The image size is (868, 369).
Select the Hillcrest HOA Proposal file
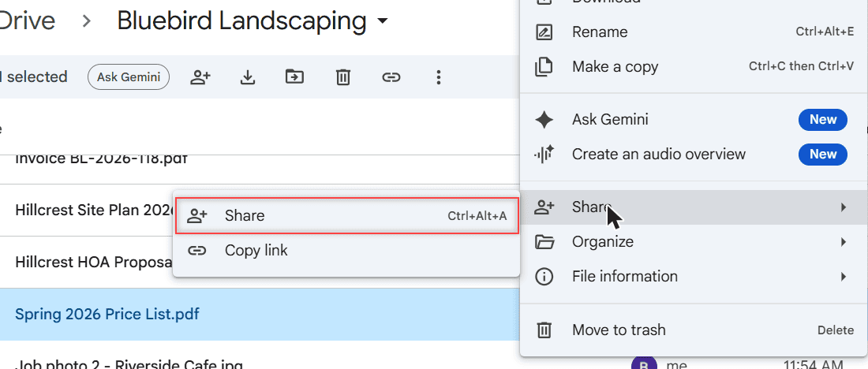coord(94,263)
